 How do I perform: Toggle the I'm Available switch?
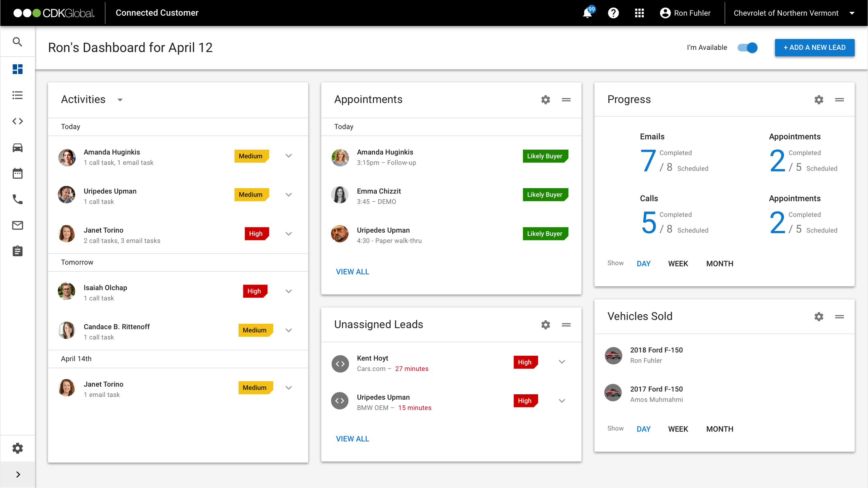click(x=748, y=48)
